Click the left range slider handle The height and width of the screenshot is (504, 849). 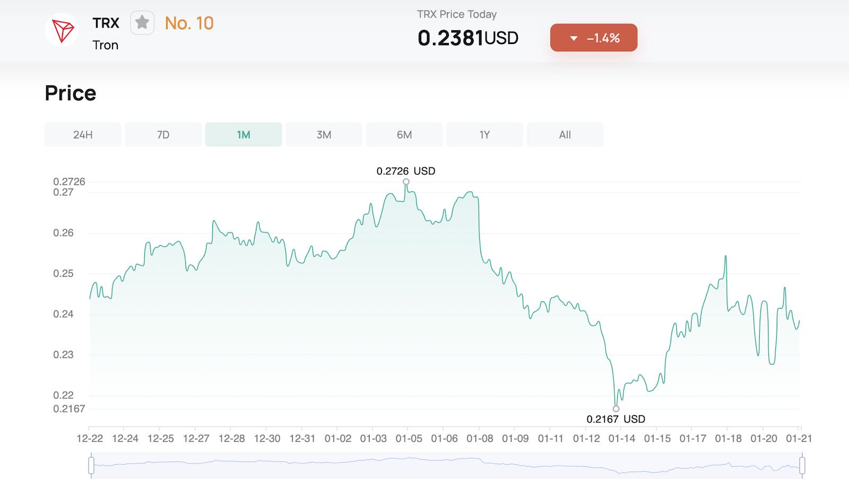pyautogui.click(x=91, y=465)
